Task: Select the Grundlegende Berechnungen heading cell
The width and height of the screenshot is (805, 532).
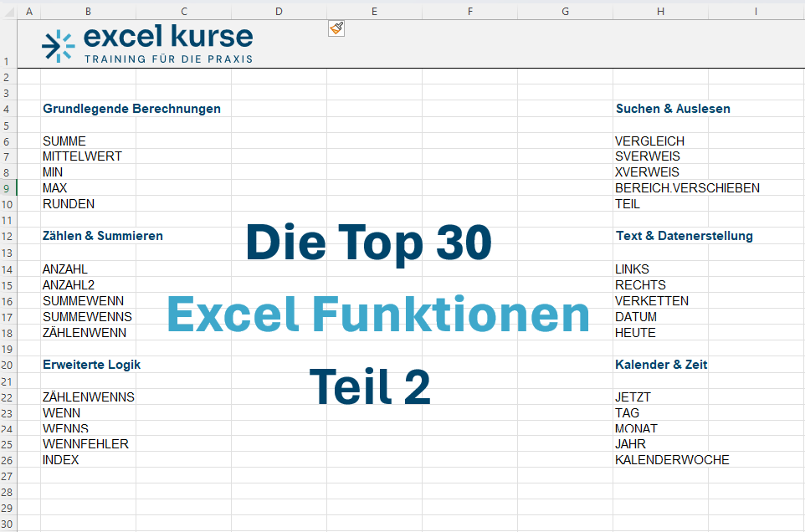Action: coord(131,109)
